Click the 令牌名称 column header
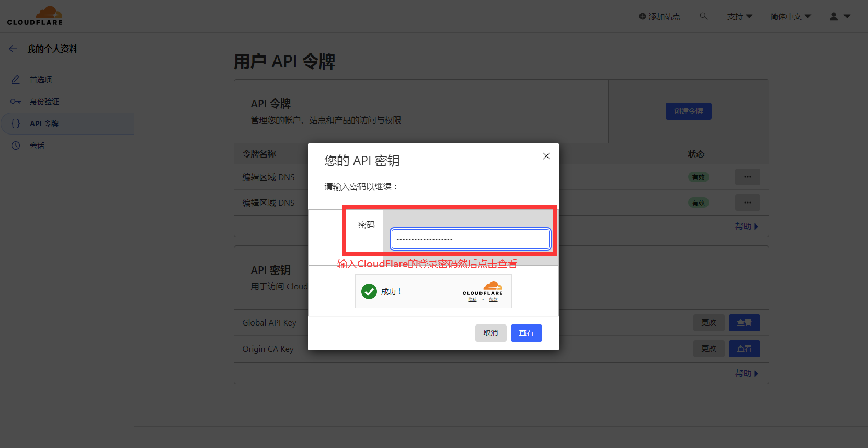 (259, 154)
